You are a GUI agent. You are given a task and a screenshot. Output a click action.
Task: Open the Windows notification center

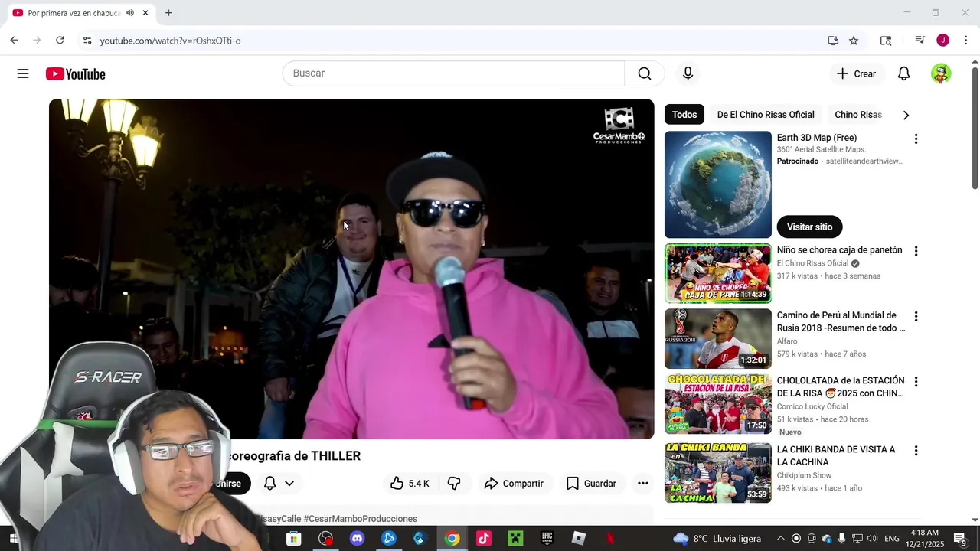point(960,539)
